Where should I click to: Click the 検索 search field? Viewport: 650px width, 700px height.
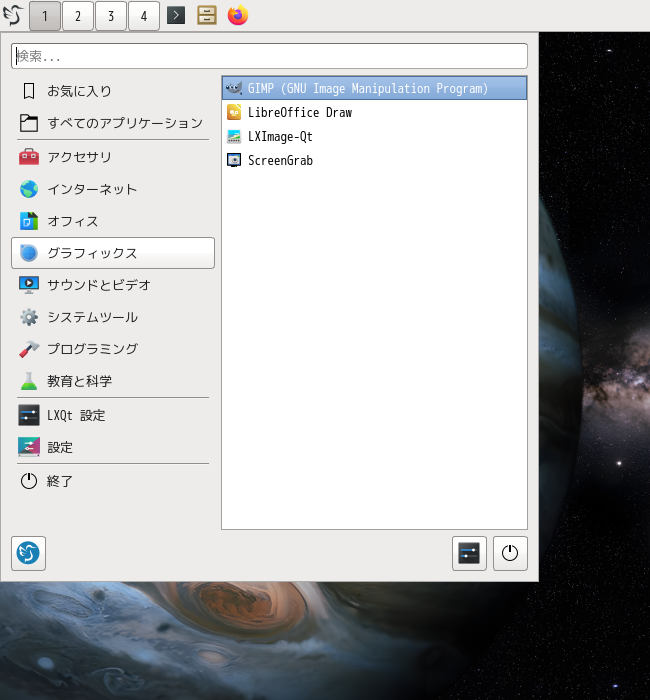(269, 56)
